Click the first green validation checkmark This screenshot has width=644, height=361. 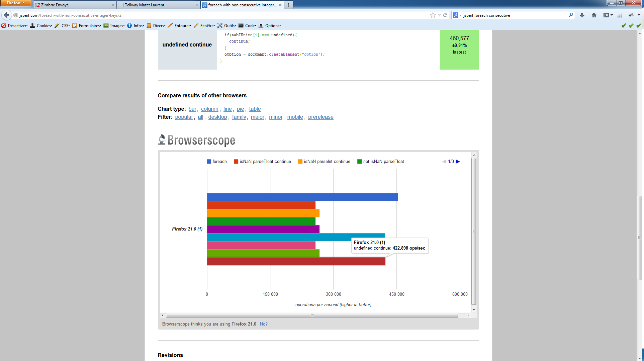pyautogui.click(x=624, y=25)
